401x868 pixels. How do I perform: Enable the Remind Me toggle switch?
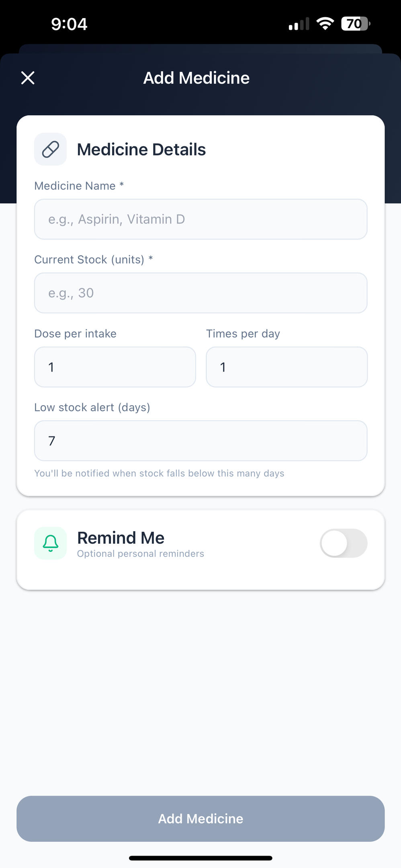pyautogui.click(x=344, y=543)
